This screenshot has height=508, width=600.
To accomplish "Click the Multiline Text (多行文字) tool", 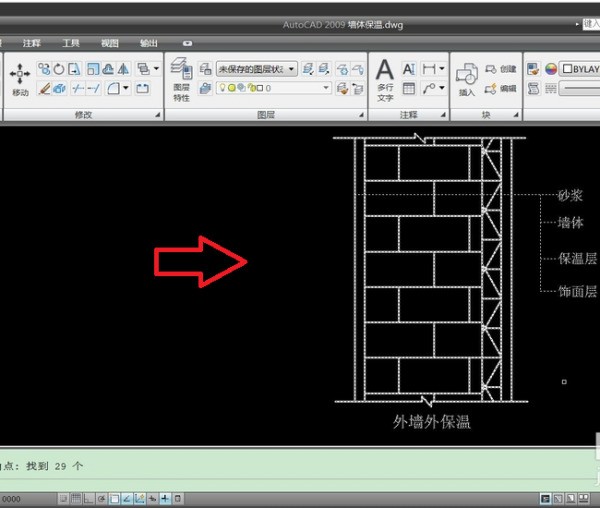I will pyautogui.click(x=385, y=78).
